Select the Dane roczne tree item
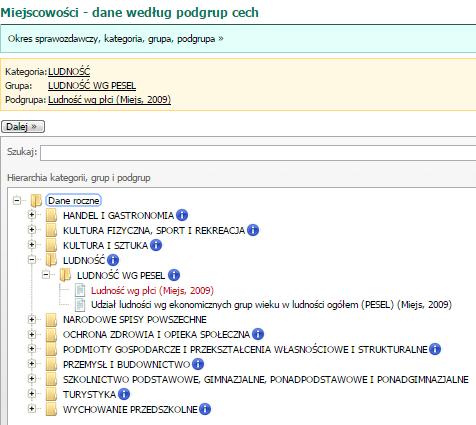 point(73,201)
